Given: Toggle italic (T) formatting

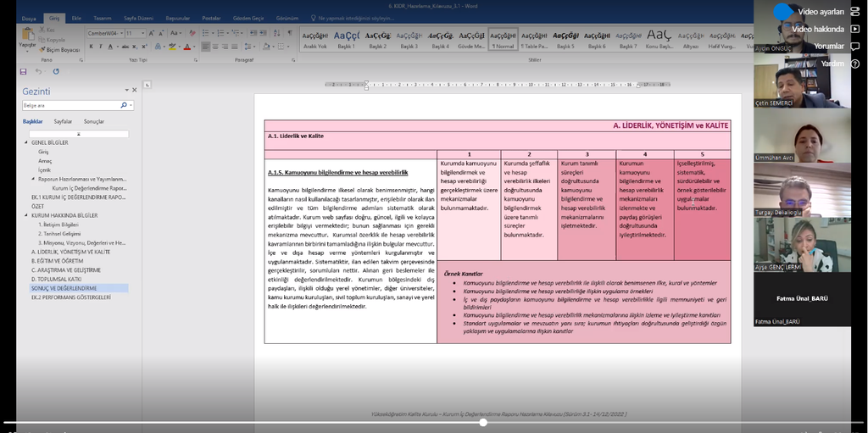Looking at the screenshot, I should click(100, 47).
